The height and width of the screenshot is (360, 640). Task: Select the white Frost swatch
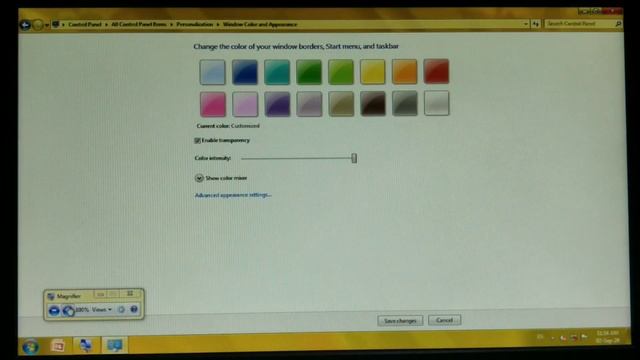click(437, 103)
